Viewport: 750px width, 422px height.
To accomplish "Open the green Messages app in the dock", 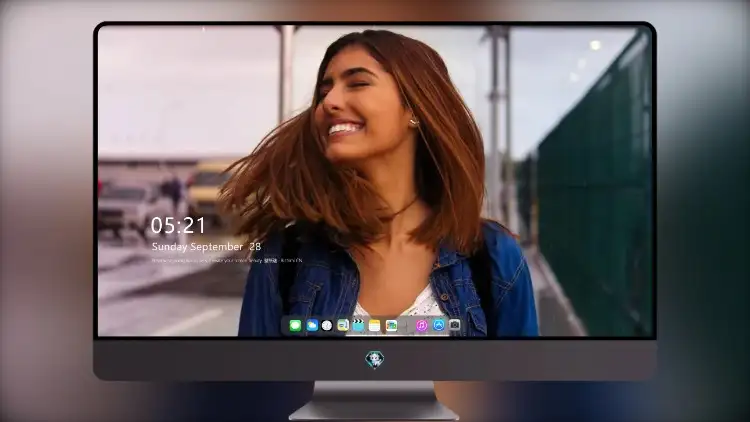I will pyautogui.click(x=295, y=326).
